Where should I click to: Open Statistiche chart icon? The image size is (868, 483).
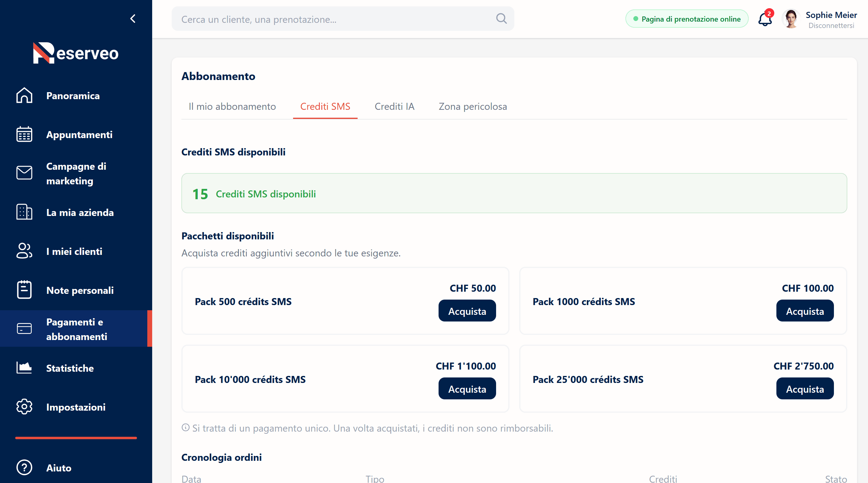pyautogui.click(x=24, y=368)
